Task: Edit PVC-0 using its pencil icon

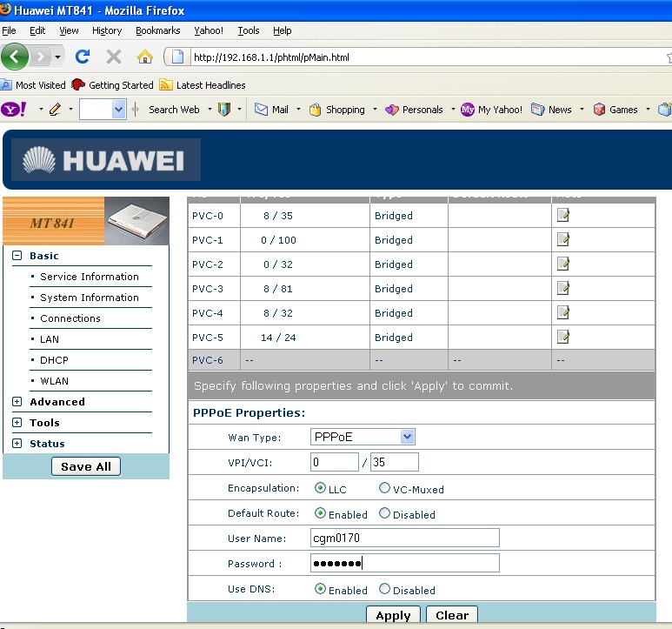Action: (563, 215)
